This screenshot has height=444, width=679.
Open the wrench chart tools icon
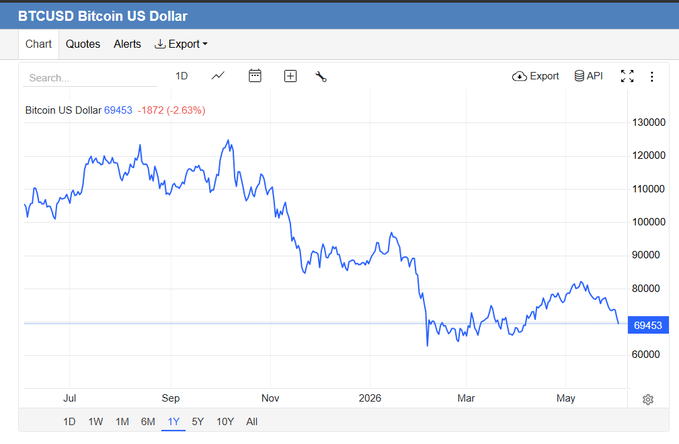point(321,77)
